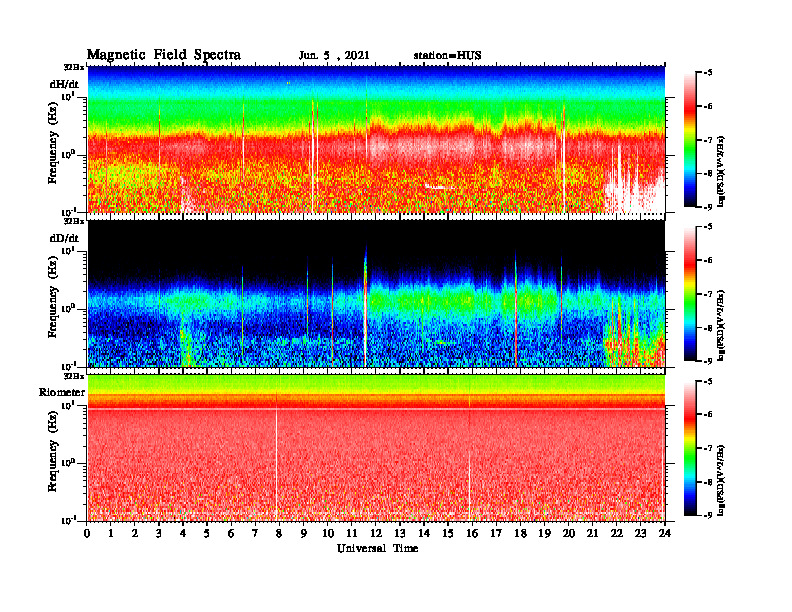
Task: Click the log PSD label beside Riometer colorbar
Action: tap(721, 480)
